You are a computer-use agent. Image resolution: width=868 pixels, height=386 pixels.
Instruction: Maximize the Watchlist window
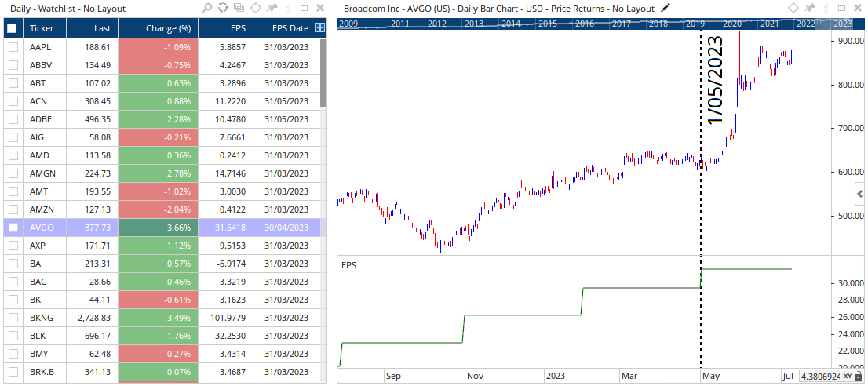point(304,8)
